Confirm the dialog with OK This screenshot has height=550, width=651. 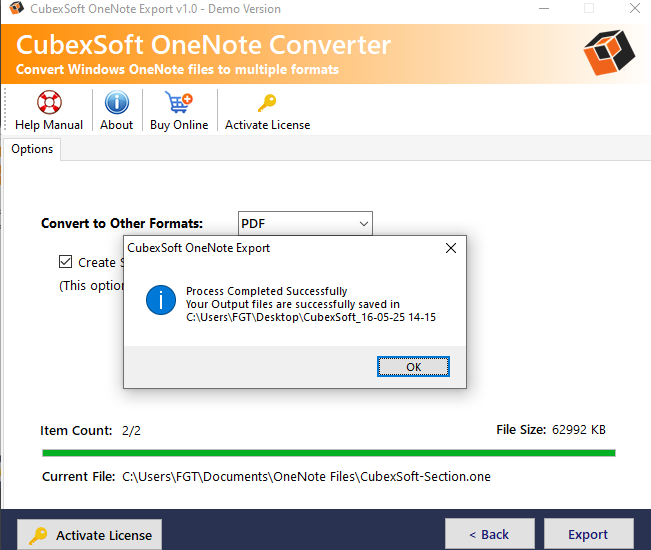click(x=413, y=367)
